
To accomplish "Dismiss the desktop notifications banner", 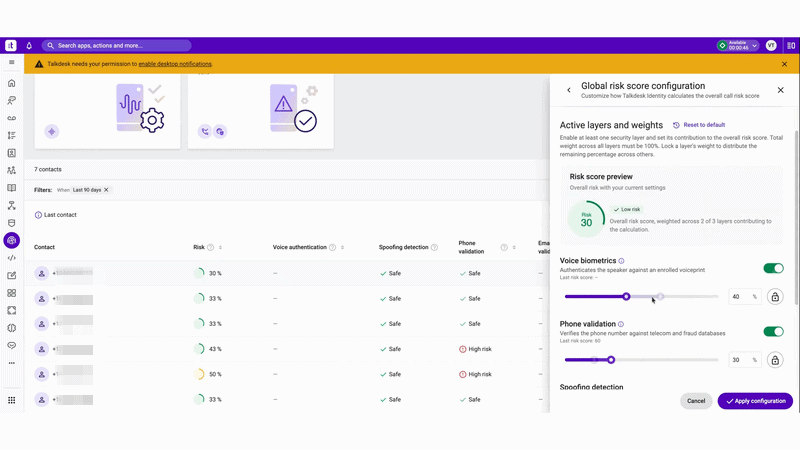I will coord(784,64).
